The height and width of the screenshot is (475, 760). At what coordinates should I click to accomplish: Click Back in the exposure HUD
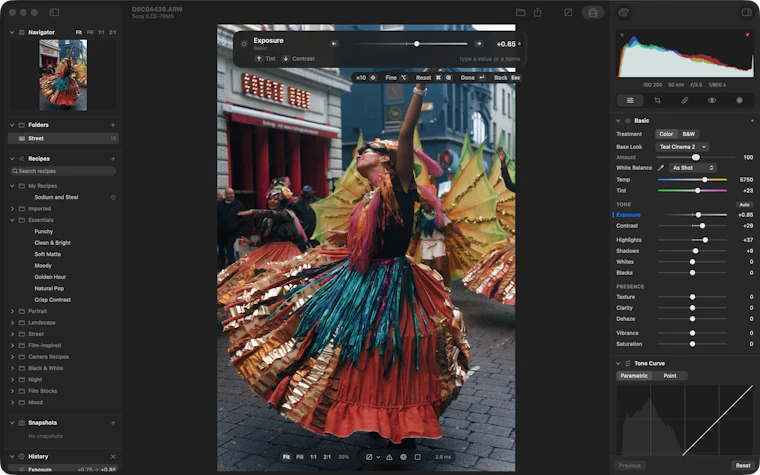tap(507, 78)
